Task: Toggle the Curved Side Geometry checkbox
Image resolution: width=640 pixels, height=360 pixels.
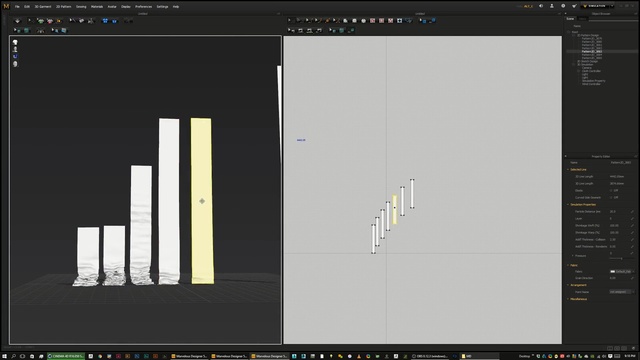Action: tap(611, 197)
